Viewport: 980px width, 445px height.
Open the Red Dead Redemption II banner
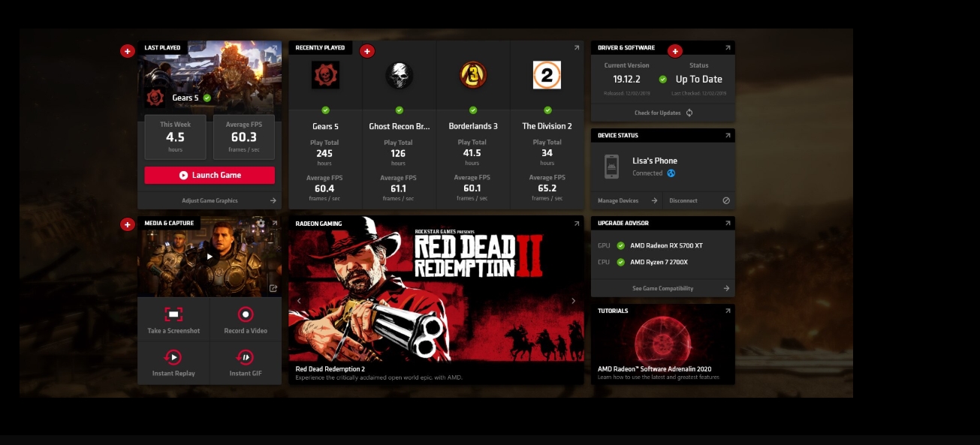coord(436,289)
